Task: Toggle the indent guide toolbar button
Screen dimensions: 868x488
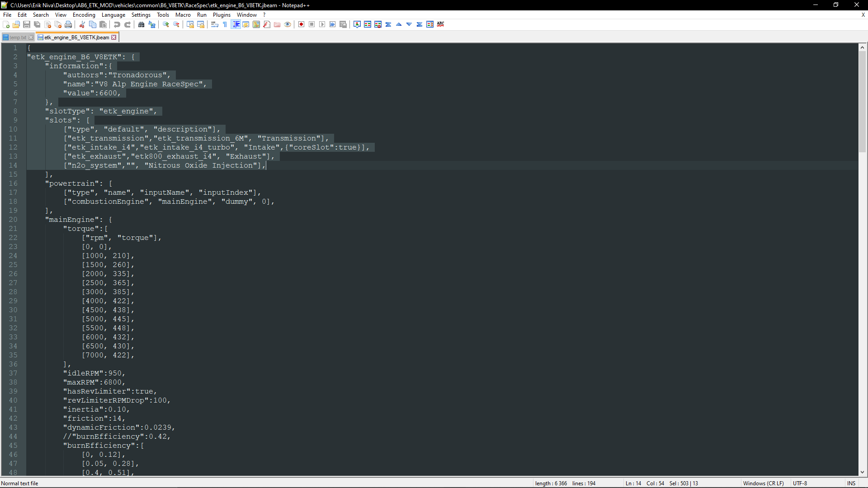Action: click(x=236, y=24)
